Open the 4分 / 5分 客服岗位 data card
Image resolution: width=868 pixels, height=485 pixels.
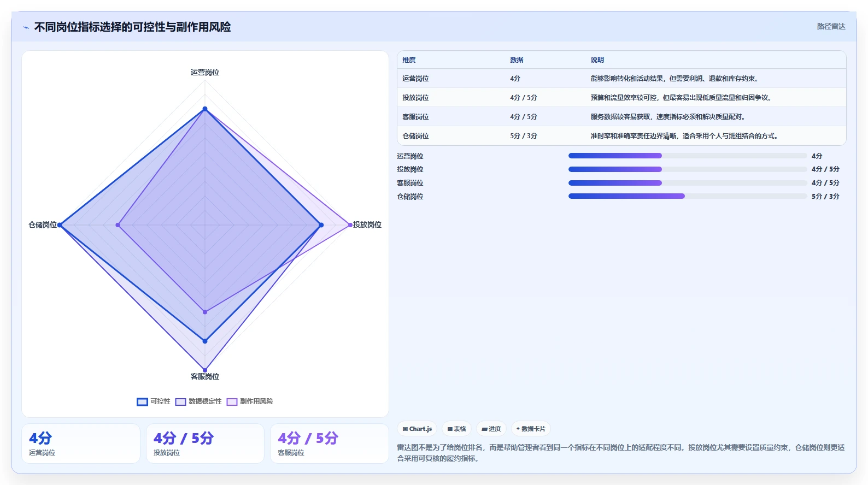coord(330,443)
